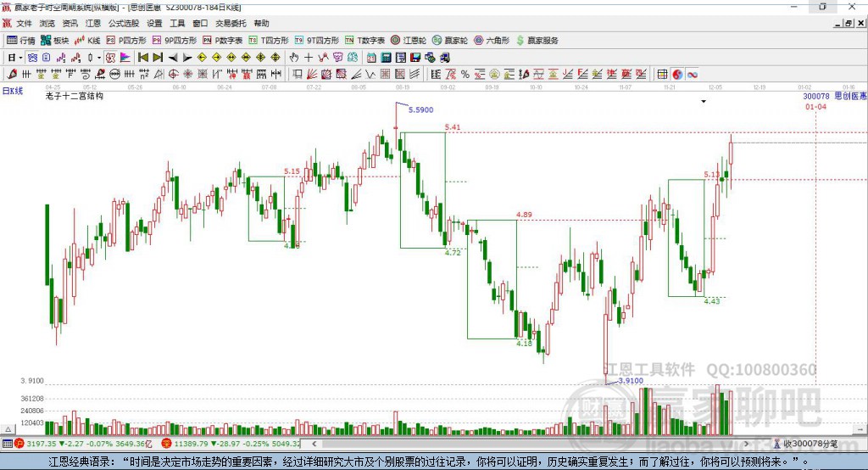Image resolution: width=868 pixels, height=470 pixels.
Task: Open the 江恩 menu
Action: tap(92, 24)
